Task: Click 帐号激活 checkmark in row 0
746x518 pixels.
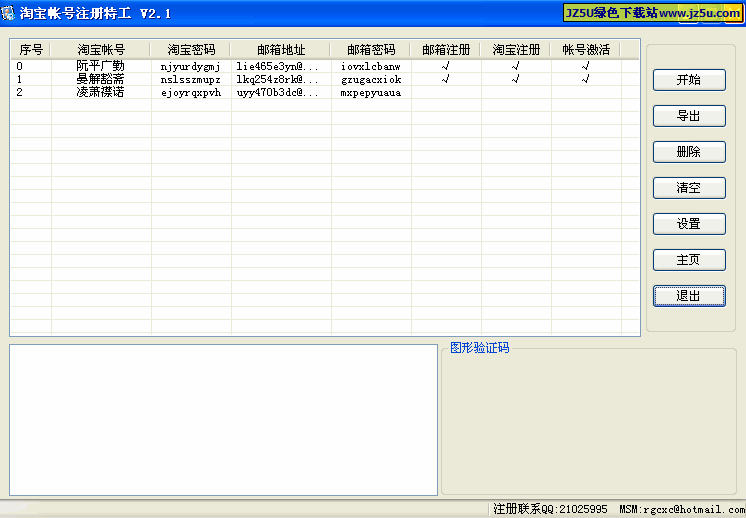Action: [x=585, y=66]
